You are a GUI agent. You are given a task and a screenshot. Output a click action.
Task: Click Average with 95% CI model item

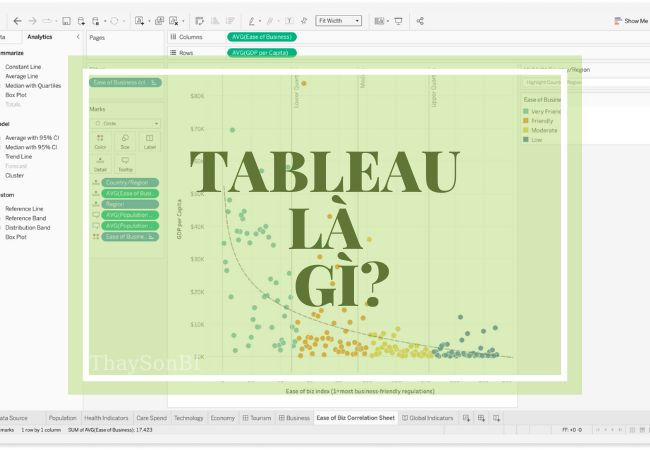32,138
